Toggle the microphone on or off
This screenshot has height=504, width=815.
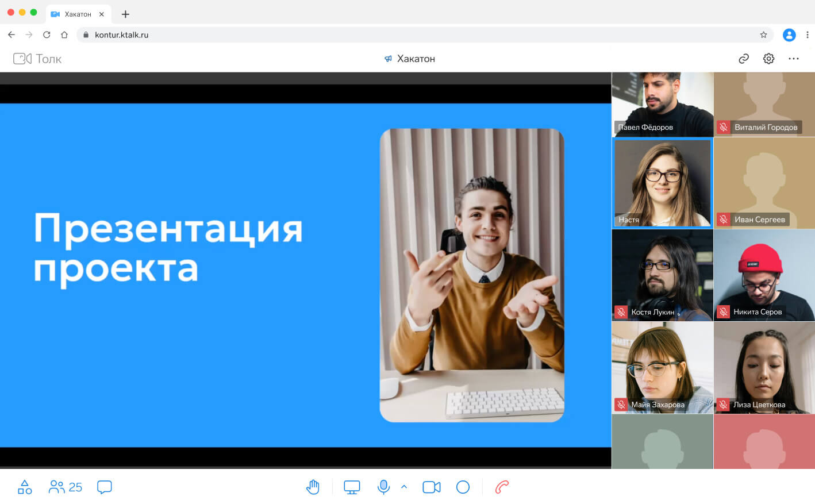pyautogui.click(x=383, y=487)
